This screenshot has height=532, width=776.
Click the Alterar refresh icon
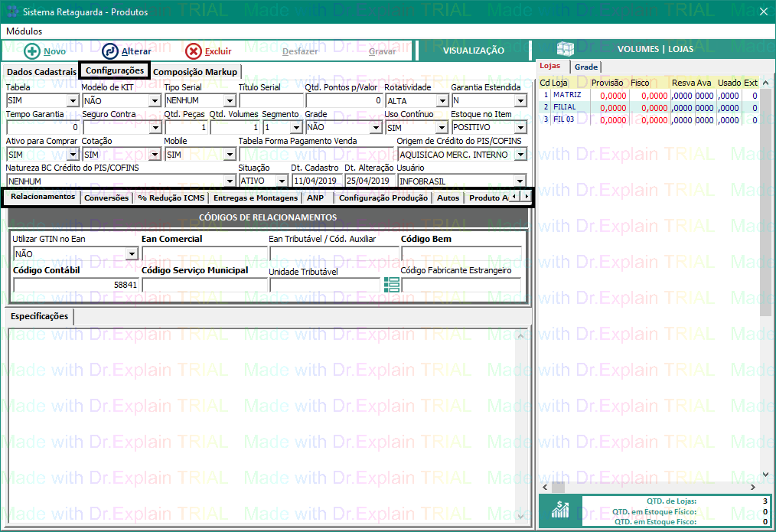[x=110, y=51]
